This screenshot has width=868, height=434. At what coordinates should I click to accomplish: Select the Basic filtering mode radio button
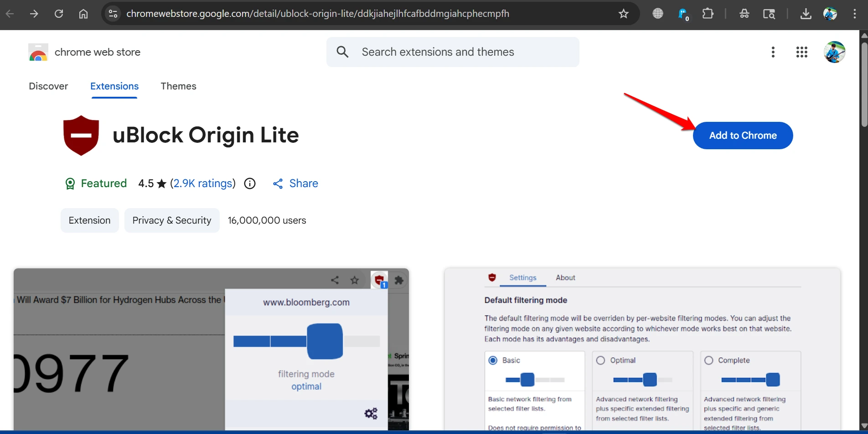pyautogui.click(x=493, y=360)
